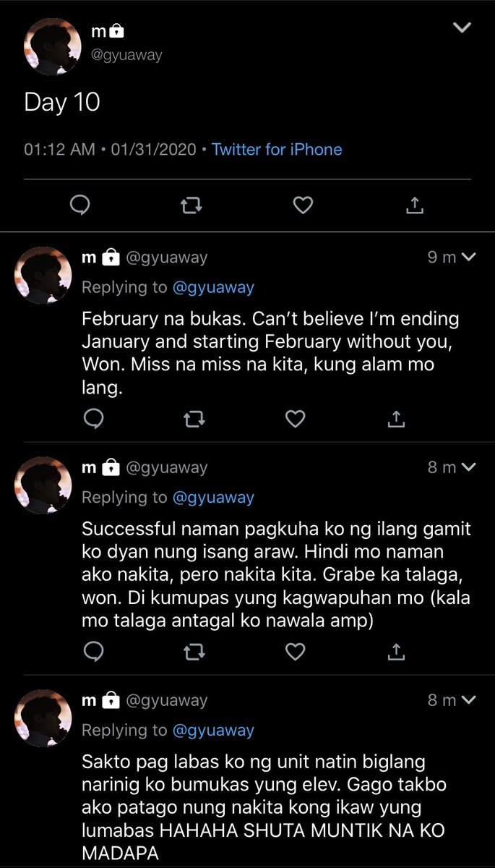The width and height of the screenshot is (495, 868).
Task: Share the 'February na bukas' reply
Action: pyautogui.click(x=395, y=418)
